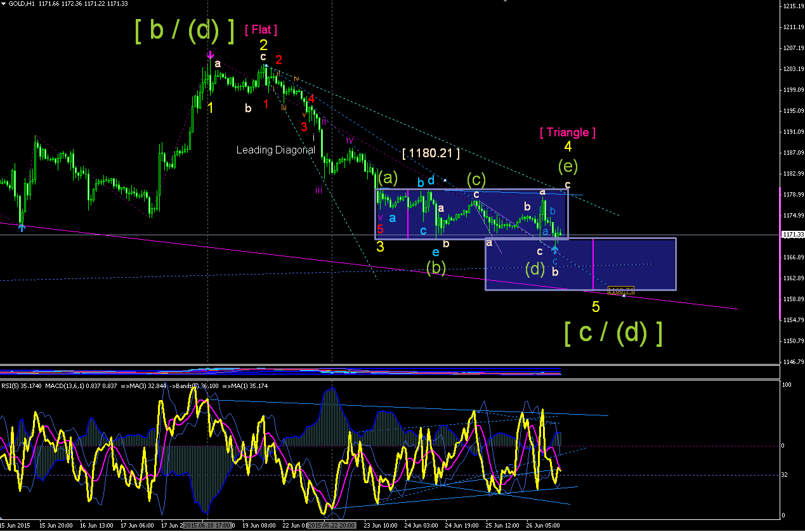The width and height of the screenshot is (805, 532).
Task: Click the '15 Jun 2015' time axis label
Action: tap(15, 525)
